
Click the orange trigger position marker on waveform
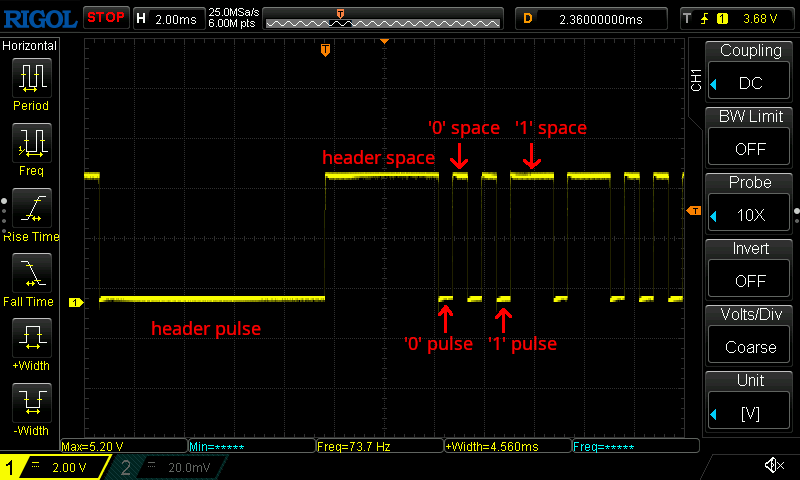325,50
